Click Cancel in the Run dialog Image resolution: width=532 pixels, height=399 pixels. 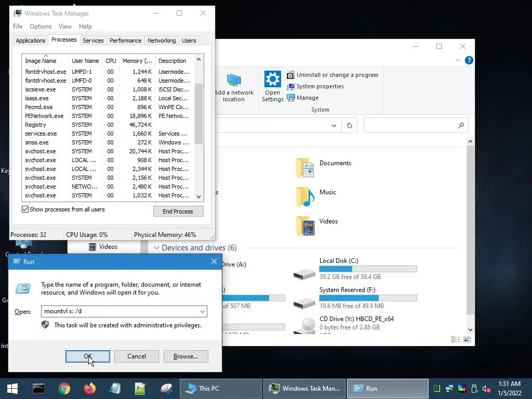137,356
